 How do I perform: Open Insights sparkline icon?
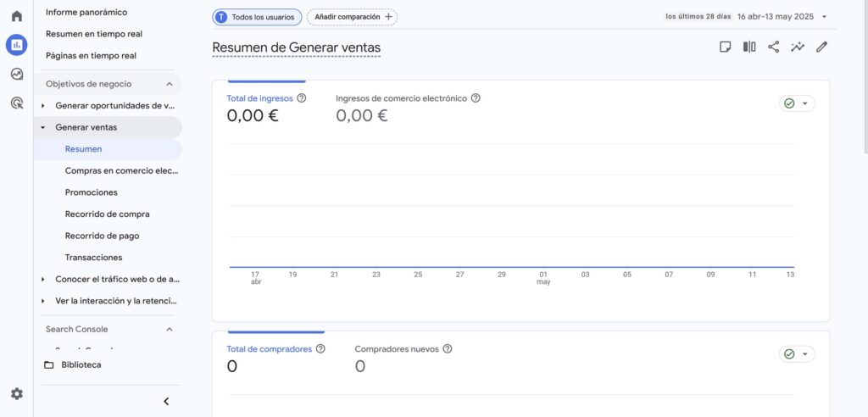[798, 47]
